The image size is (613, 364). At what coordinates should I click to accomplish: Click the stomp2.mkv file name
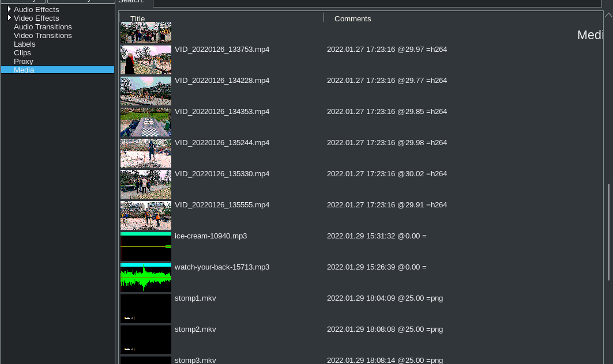pyautogui.click(x=195, y=329)
